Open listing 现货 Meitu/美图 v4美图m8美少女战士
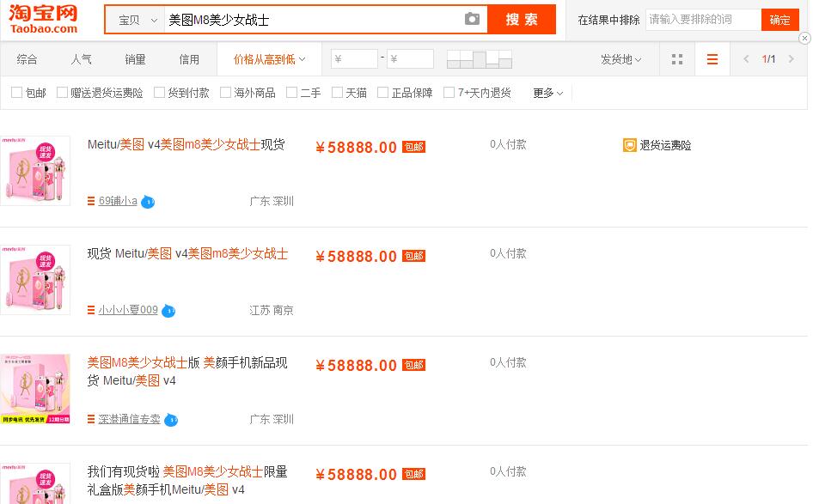Screen dimensions: 813x504 [187, 254]
